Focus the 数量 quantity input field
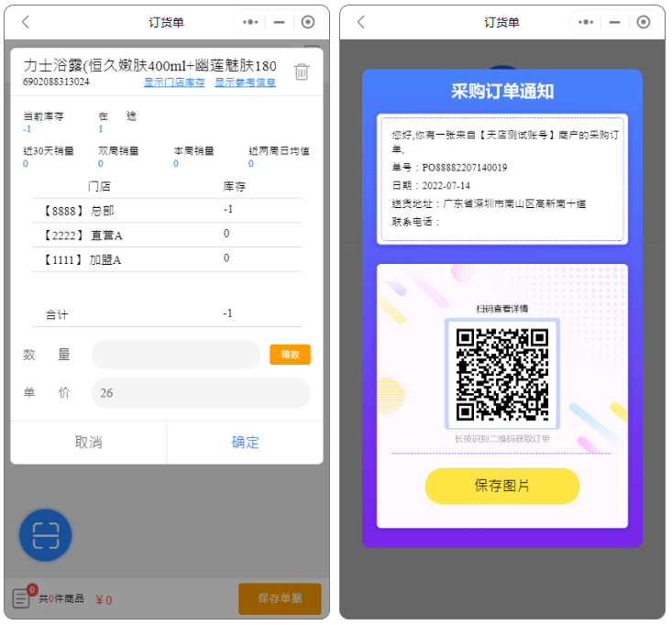This screenshot has height=625, width=672. [x=176, y=355]
